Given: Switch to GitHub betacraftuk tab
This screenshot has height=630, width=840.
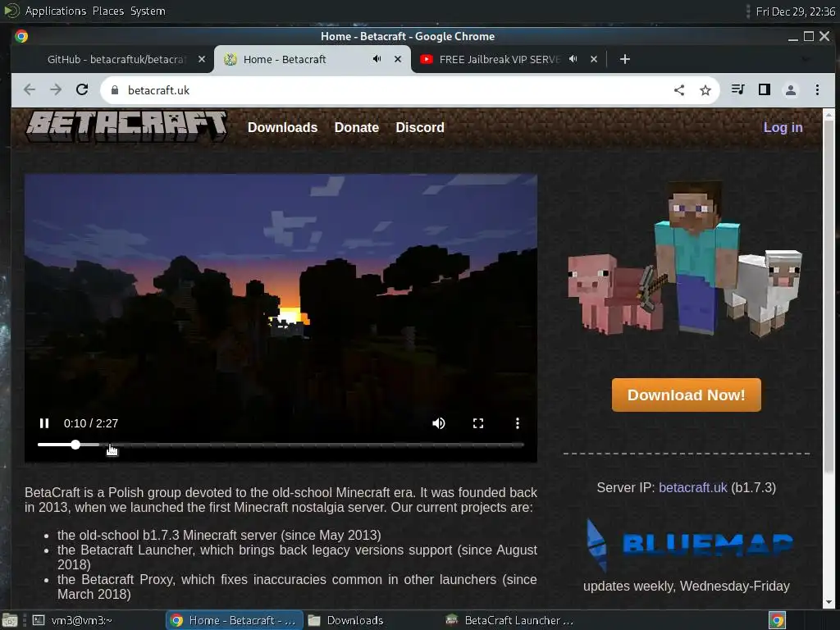Looking at the screenshot, I should click(115, 59).
